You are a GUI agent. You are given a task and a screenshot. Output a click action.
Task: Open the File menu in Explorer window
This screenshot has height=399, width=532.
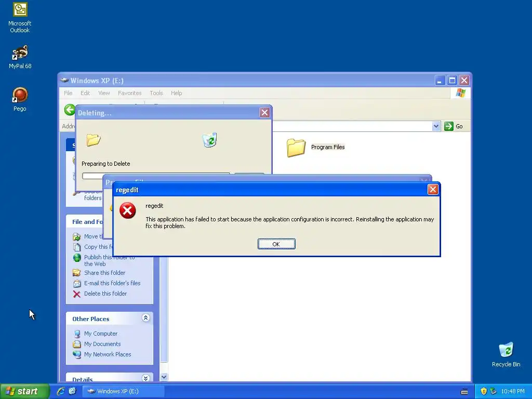tap(68, 93)
